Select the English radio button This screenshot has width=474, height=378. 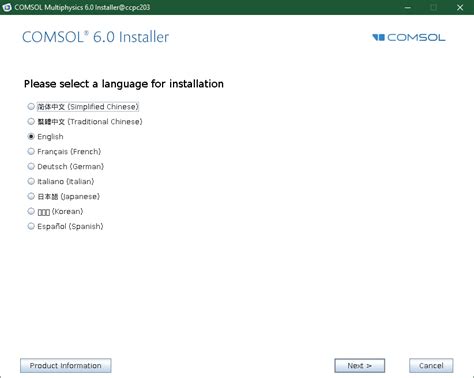coord(31,137)
